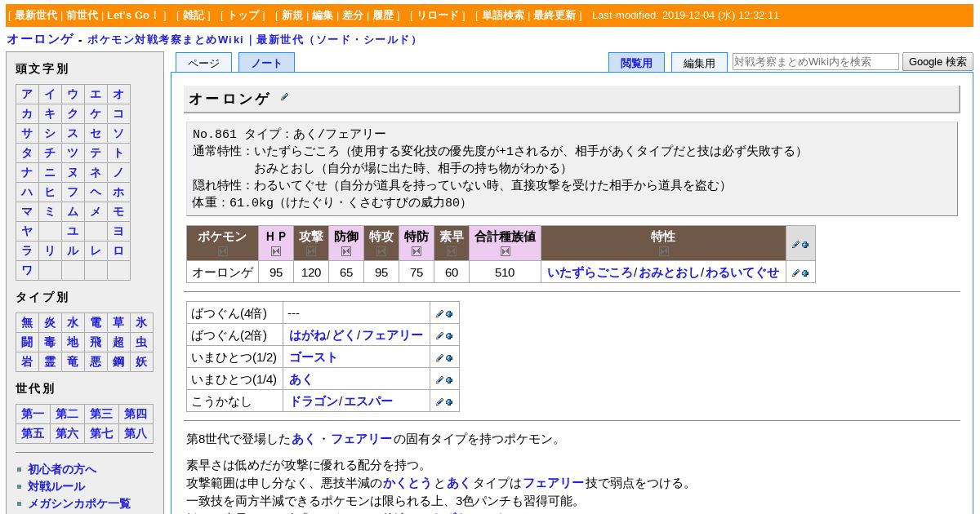The height and width of the screenshot is (514, 980).
Task: Click plus add icon in stats table header
Action: click(x=805, y=244)
